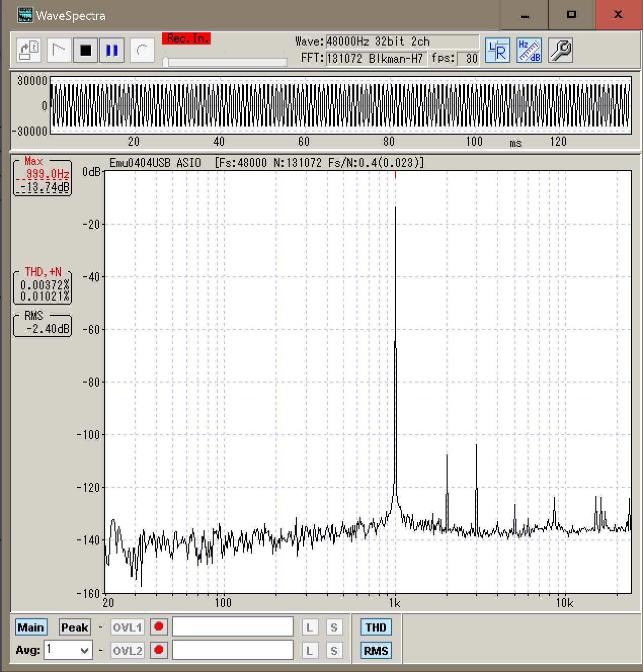Click the red peak marker above 1k
Image resolution: width=643 pixels, height=672 pixels.
coord(395,175)
